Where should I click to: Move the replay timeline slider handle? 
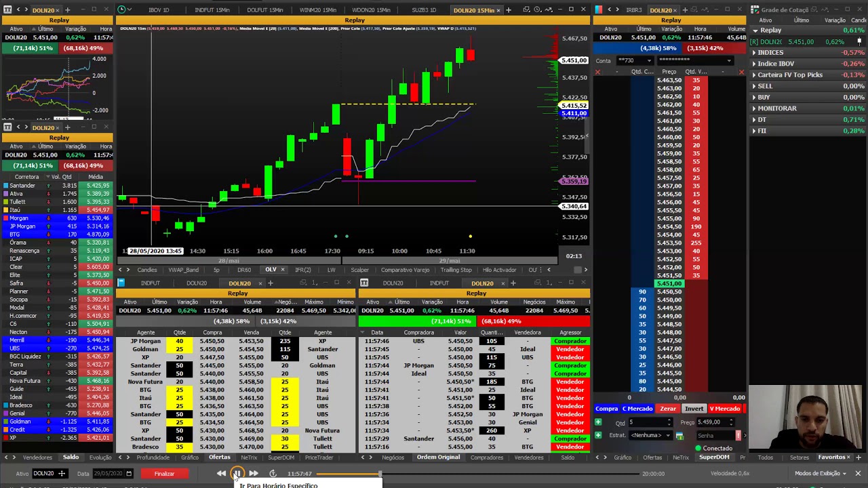tap(380, 474)
